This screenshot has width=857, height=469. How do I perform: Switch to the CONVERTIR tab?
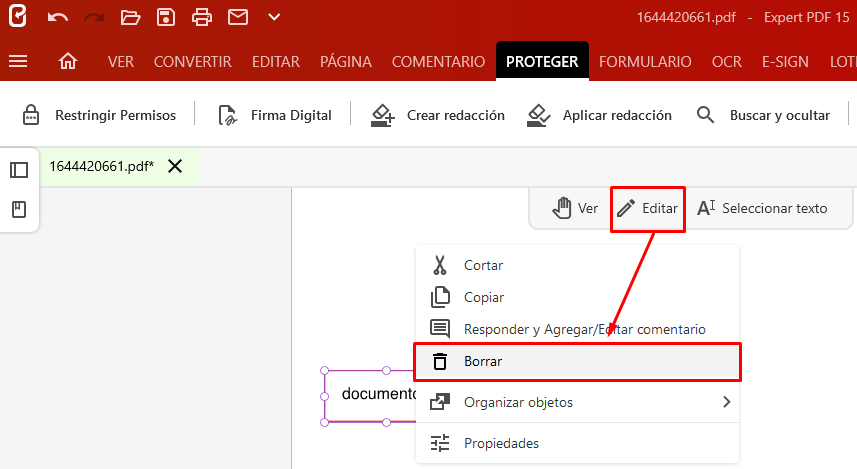[x=192, y=62]
